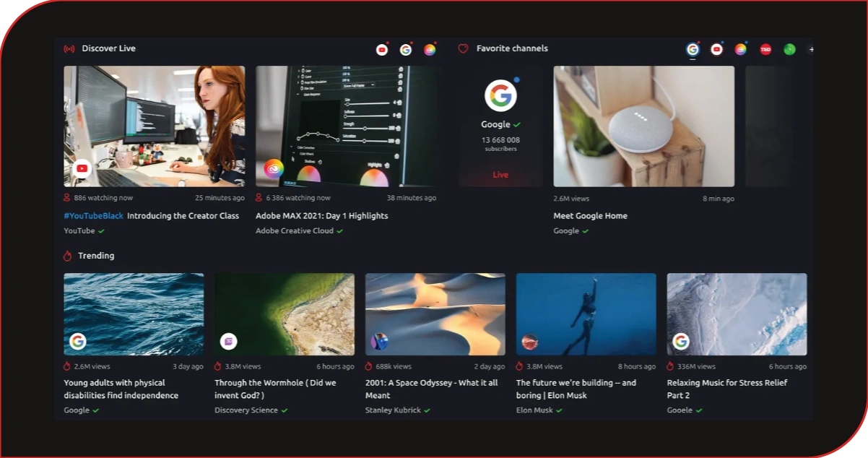Viewport: 868px width, 458px height.
Task: Open desert dunes thumbnail for 2001 Space Odyssey
Action: 435,314
